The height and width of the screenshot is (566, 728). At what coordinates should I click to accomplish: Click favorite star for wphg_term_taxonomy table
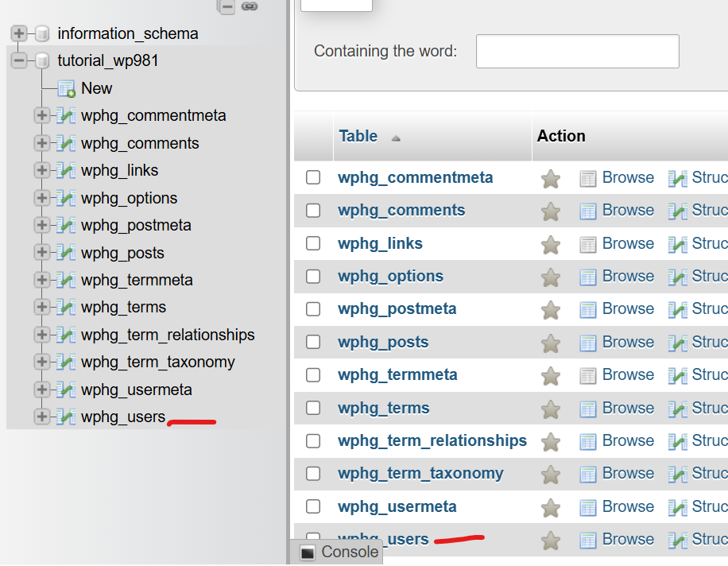click(x=551, y=475)
